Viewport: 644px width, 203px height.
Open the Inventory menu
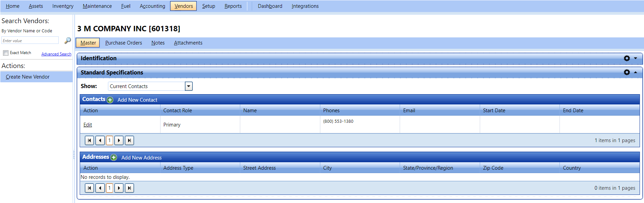point(63,6)
